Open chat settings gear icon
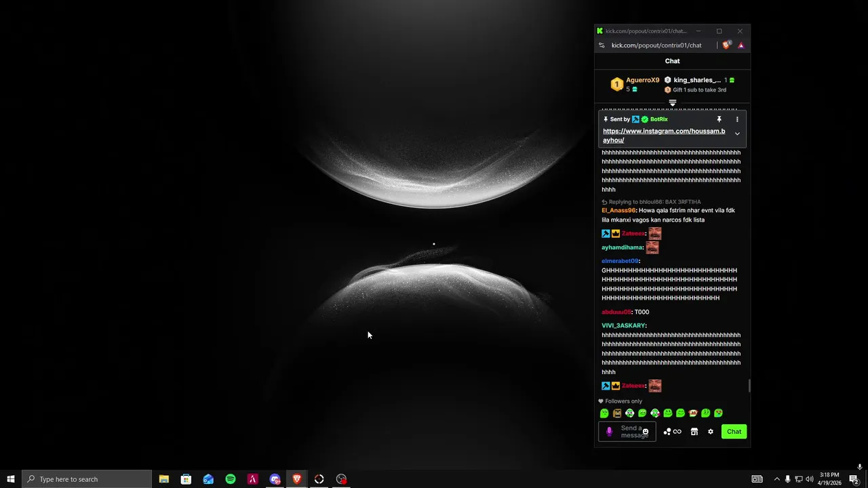The height and width of the screenshot is (488, 868). 711,432
